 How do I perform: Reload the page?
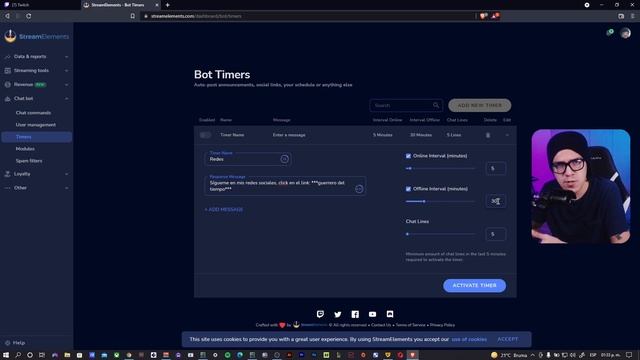point(29,16)
